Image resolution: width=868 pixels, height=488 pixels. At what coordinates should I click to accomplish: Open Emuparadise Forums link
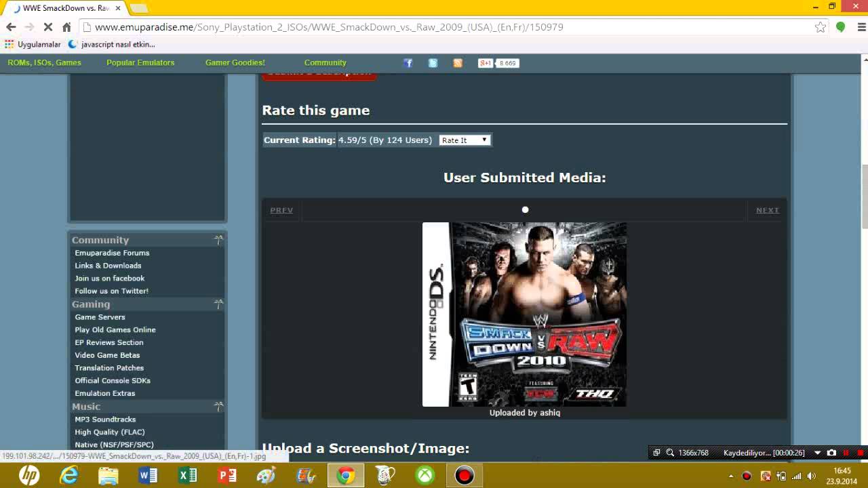point(112,253)
